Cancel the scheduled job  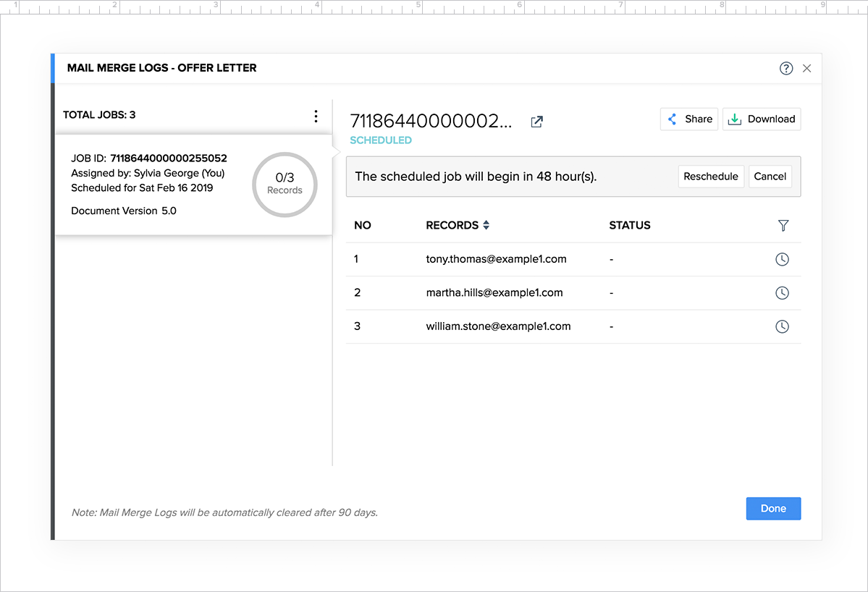pyautogui.click(x=770, y=177)
